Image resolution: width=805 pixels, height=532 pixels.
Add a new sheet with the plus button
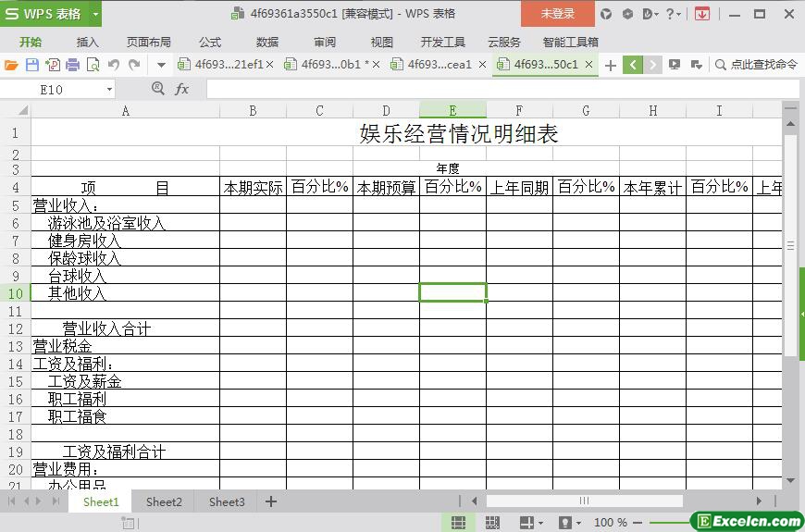pos(271,501)
